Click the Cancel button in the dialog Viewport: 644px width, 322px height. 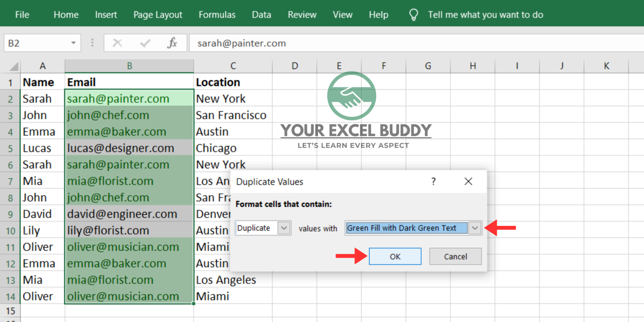[x=455, y=256]
